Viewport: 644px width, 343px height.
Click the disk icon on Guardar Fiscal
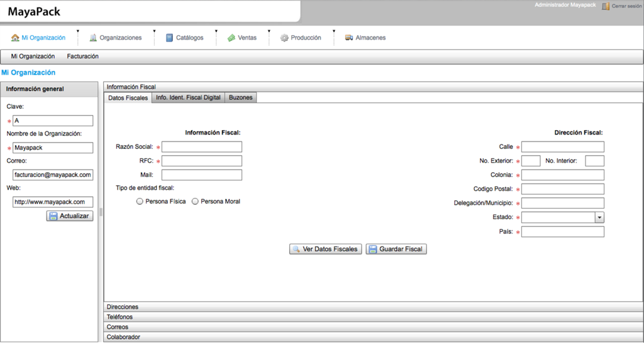pyautogui.click(x=372, y=249)
